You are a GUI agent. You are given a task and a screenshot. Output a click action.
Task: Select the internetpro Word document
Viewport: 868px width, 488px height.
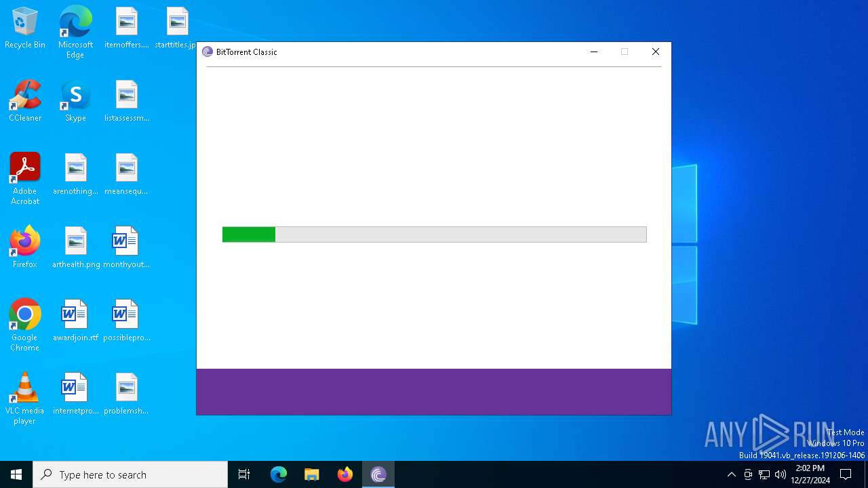75,394
